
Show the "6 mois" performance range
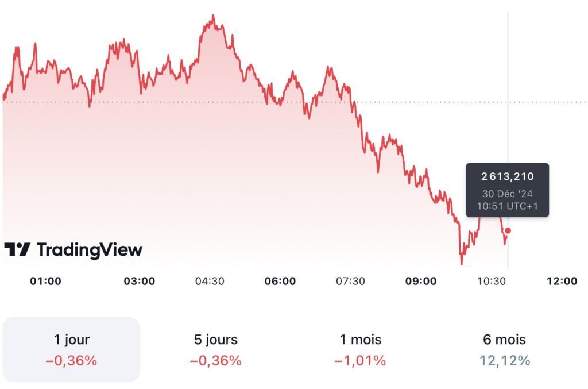[x=504, y=349]
